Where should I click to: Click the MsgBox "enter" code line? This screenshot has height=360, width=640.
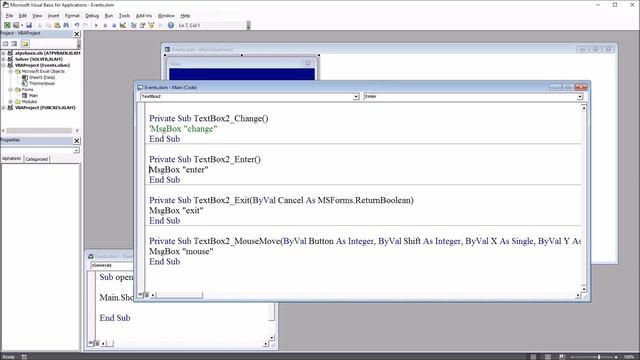point(178,170)
